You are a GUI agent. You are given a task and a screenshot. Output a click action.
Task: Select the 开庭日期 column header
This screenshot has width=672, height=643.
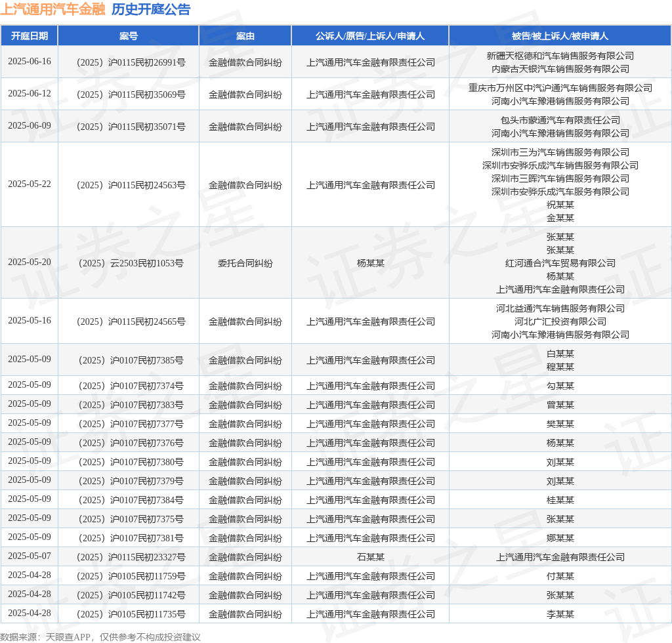(x=29, y=36)
